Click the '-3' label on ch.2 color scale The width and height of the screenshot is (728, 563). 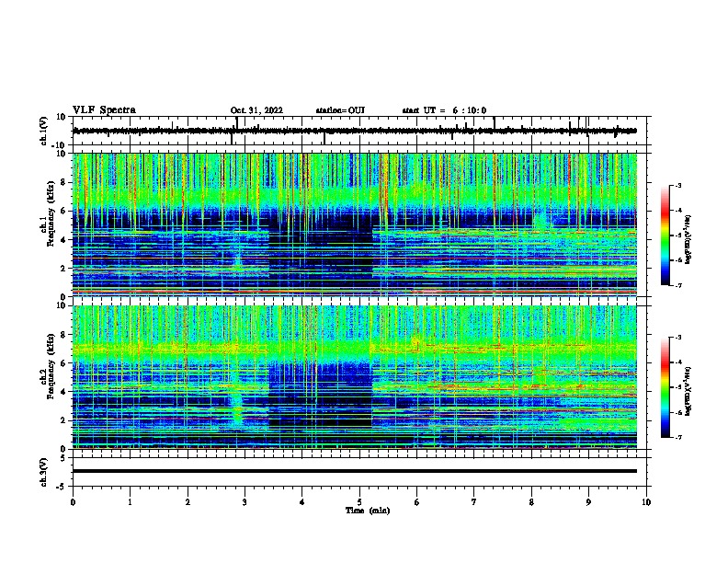click(x=677, y=338)
